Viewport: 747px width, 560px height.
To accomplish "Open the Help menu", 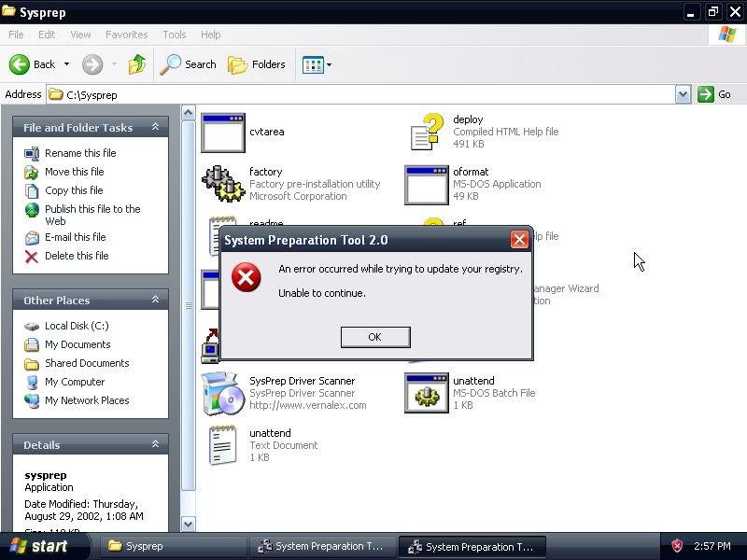I will pos(211,35).
